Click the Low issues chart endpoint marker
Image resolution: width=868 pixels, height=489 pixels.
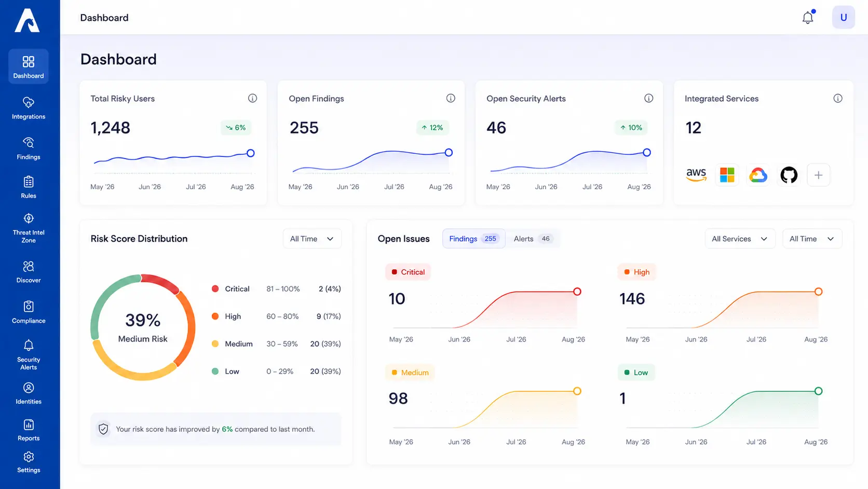819,391
